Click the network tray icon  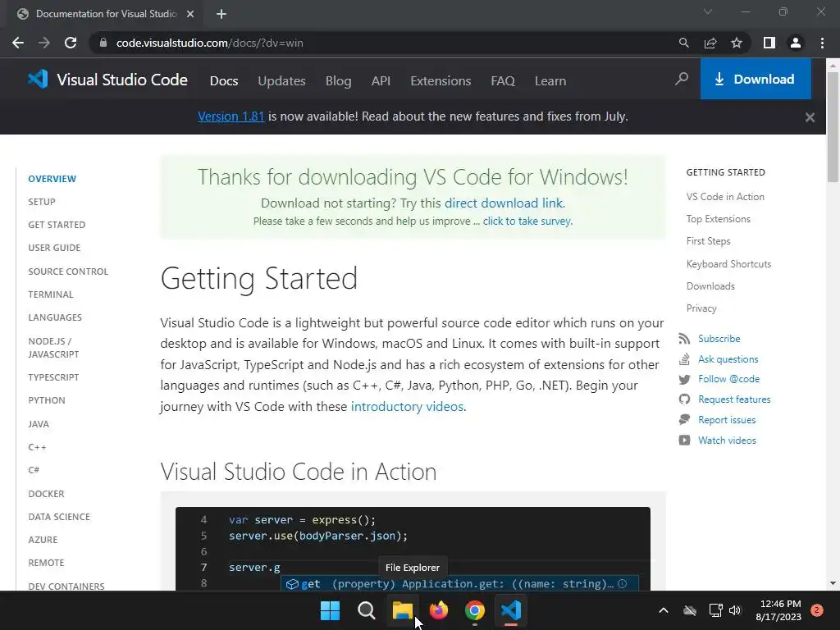[715, 610]
